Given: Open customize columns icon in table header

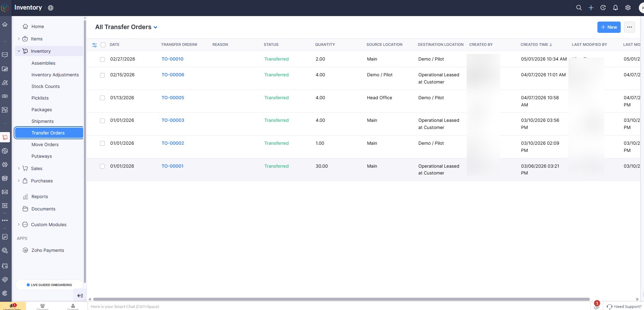Looking at the screenshot, I should [94, 45].
